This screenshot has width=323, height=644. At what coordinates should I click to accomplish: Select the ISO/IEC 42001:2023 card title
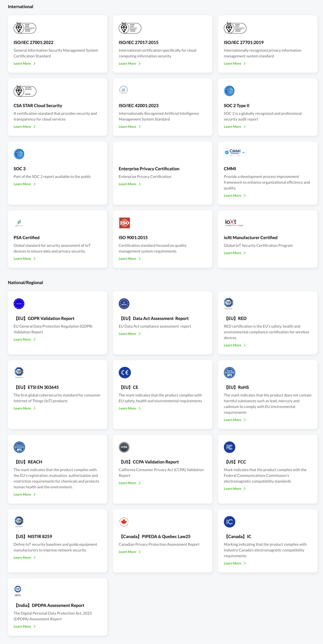(139, 106)
